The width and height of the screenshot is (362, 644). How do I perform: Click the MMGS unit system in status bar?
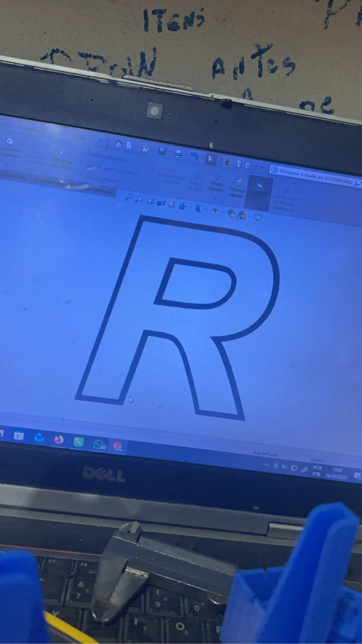317,460
